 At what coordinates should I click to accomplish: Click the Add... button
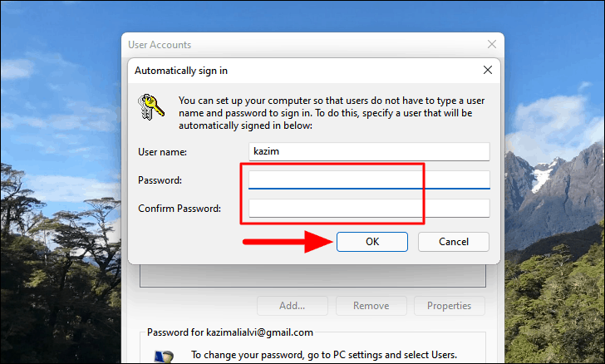292,306
